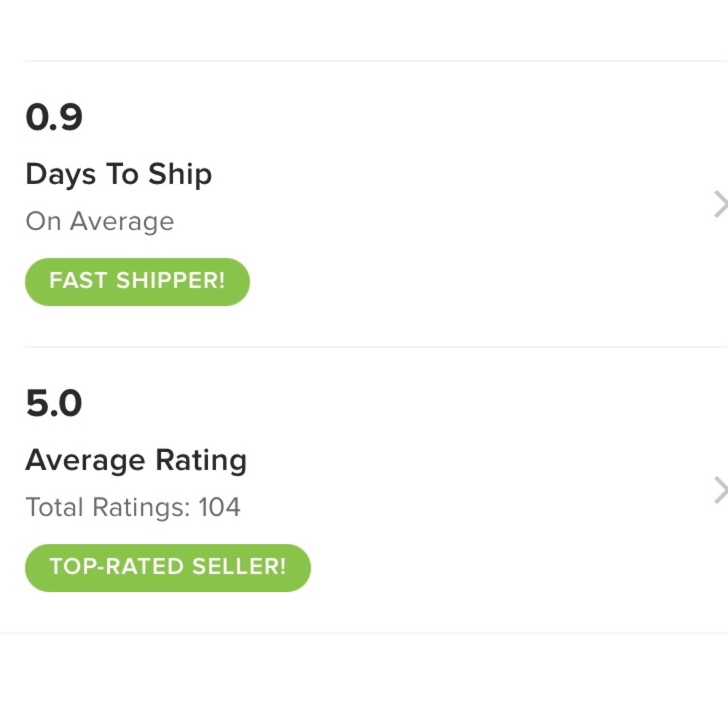Click the 5.0 rating value
The width and height of the screenshot is (728, 728).
54,403
